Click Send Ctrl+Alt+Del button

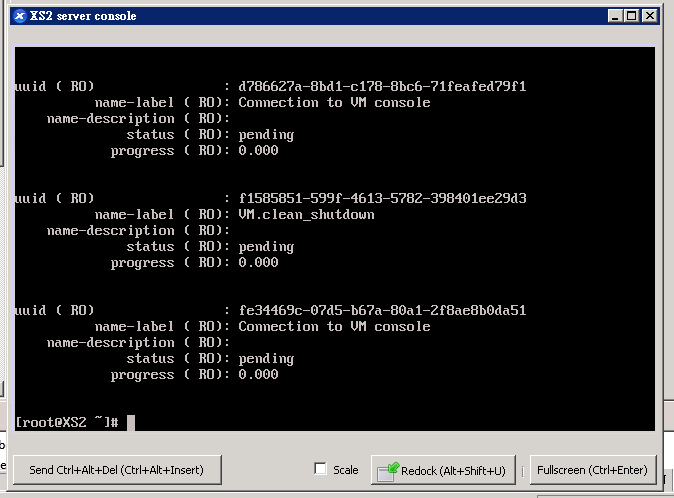117,470
